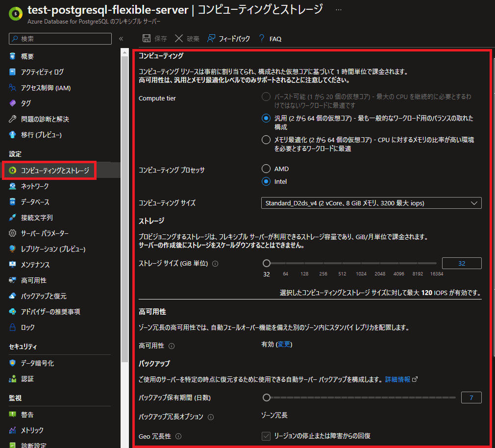
Task: Click the backup retention slider handle
Action: point(267,398)
